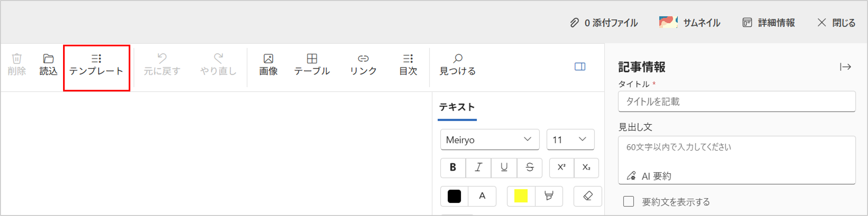Pick the yellow highlight color swatch
The height and width of the screenshot is (216, 868).
521,196
